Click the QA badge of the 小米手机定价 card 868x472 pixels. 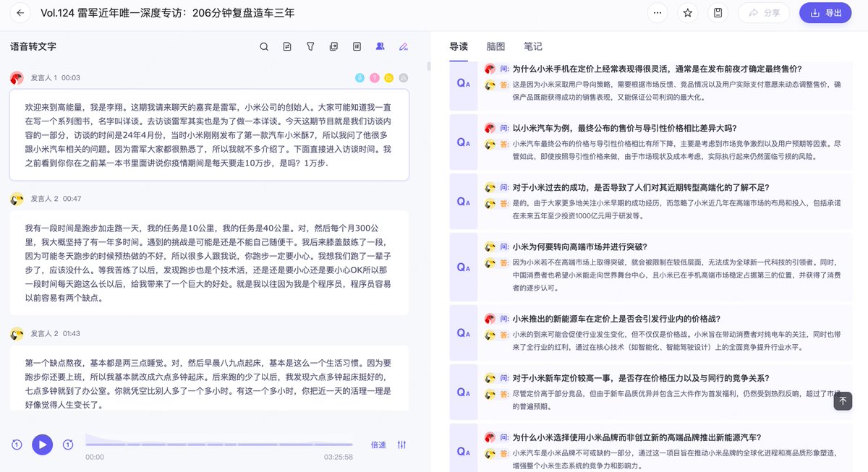(464, 84)
